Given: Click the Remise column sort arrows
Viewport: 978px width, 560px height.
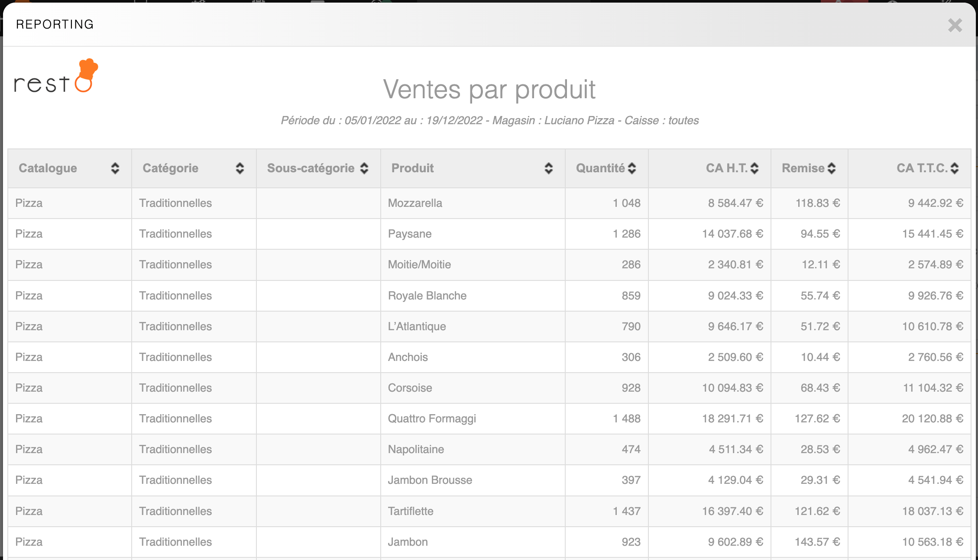Looking at the screenshot, I should pyautogui.click(x=831, y=168).
